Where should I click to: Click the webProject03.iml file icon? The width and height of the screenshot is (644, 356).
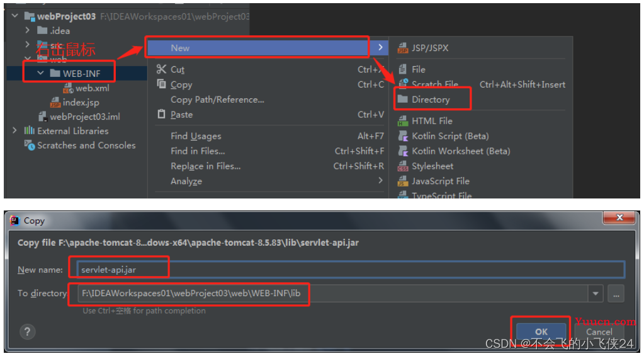point(43,117)
